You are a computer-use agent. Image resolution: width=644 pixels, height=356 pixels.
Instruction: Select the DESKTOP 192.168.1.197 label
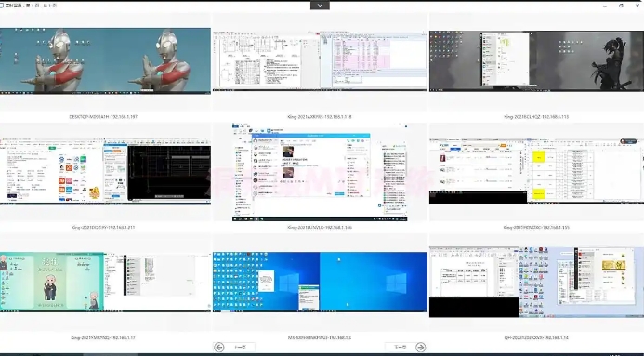(103, 116)
